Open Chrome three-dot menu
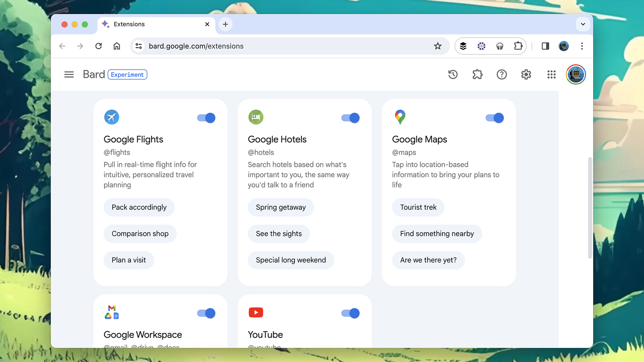Viewport: 644px width, 362px height. coord(582,46)
